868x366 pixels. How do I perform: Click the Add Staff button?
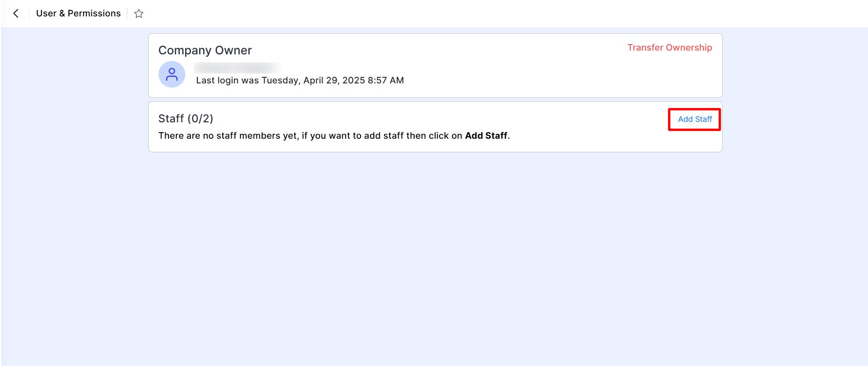coord(694,119)
